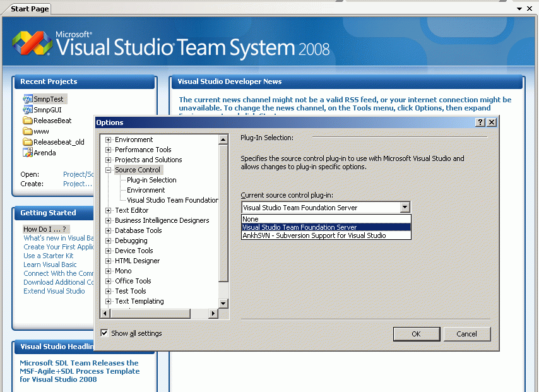Select the Source Control tree item
Viewport: 539px width, 392px height.
(x=138, y=170)
